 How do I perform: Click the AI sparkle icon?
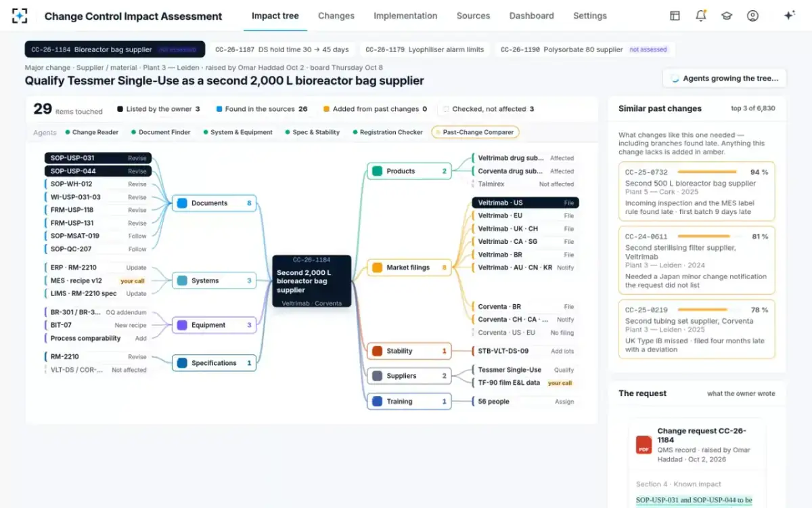coord(789,16)
